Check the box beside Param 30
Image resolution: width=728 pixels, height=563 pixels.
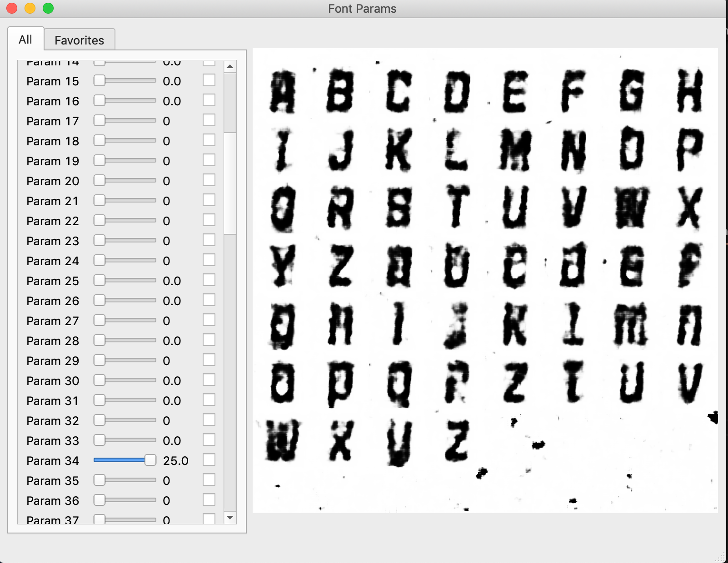click(x=209, y=380)
